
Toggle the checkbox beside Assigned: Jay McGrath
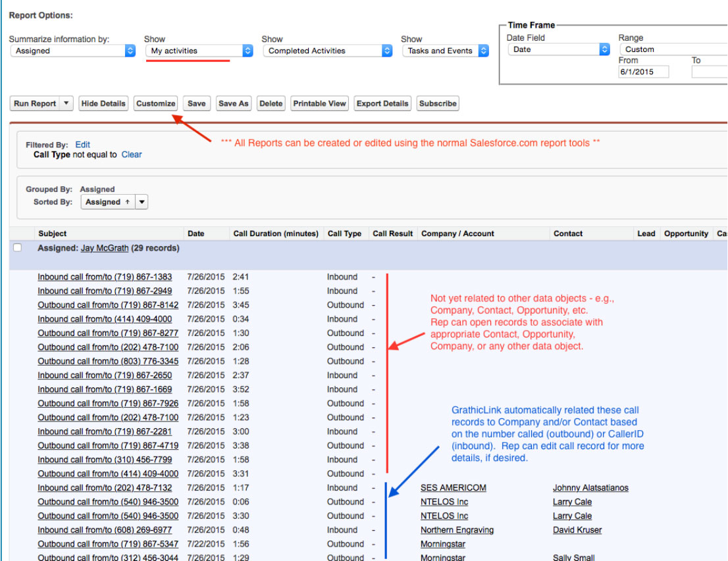18,248
